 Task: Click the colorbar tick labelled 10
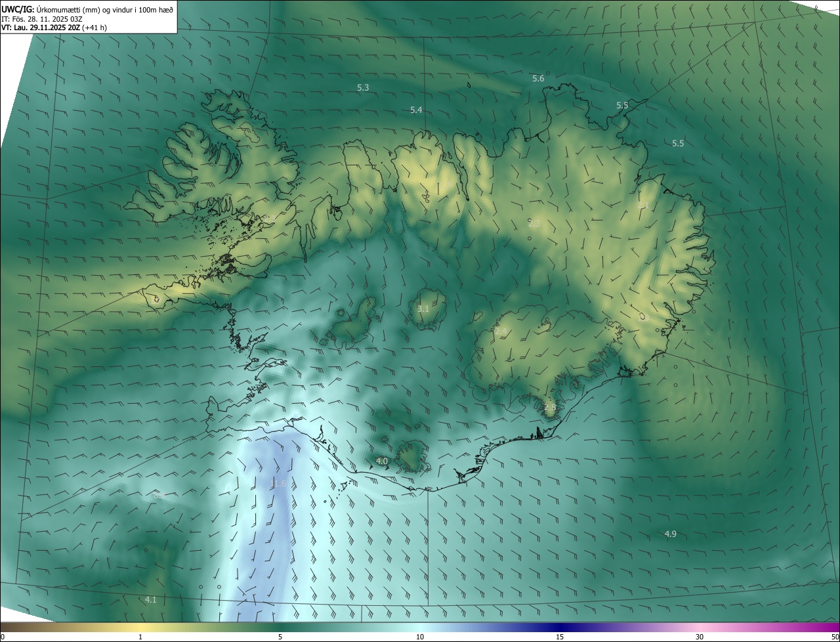tap(420, 637)
